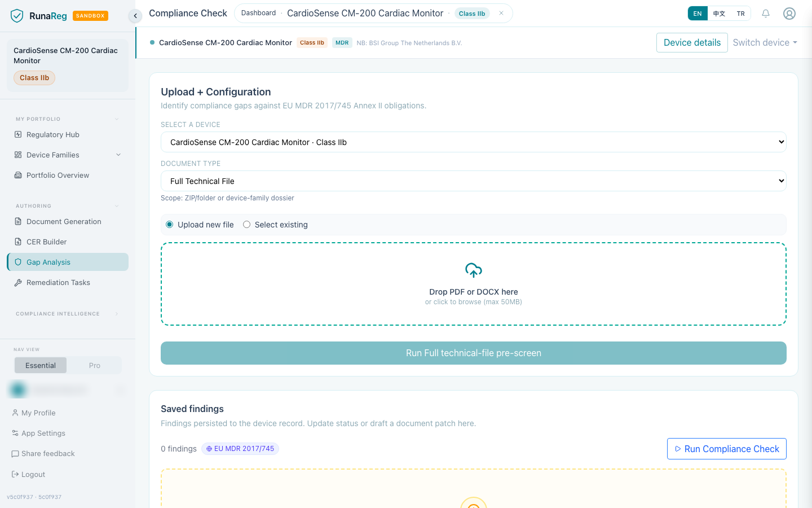Click the Regulatory Hub icon

pos(18,134)
